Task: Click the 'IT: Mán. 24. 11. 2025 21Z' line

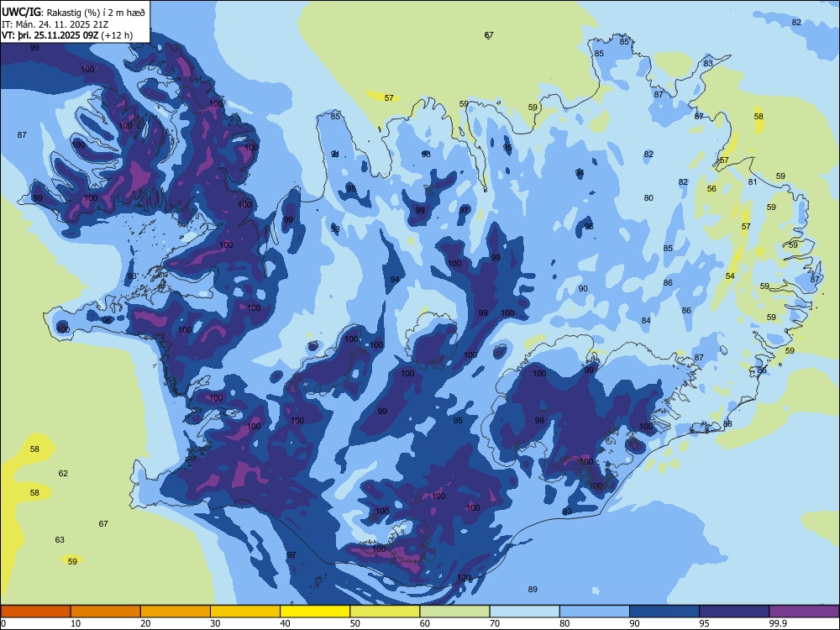Action: pos(55,24)
